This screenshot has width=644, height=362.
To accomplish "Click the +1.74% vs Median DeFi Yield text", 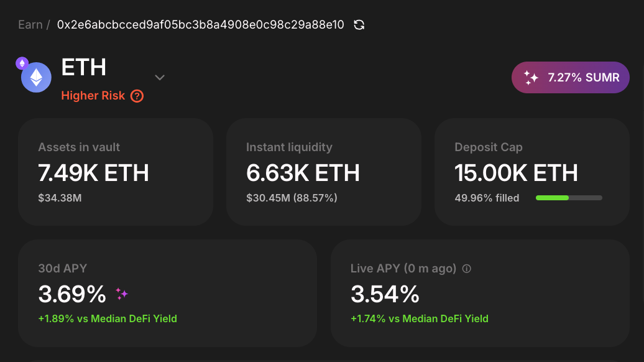I will [420, 318].
